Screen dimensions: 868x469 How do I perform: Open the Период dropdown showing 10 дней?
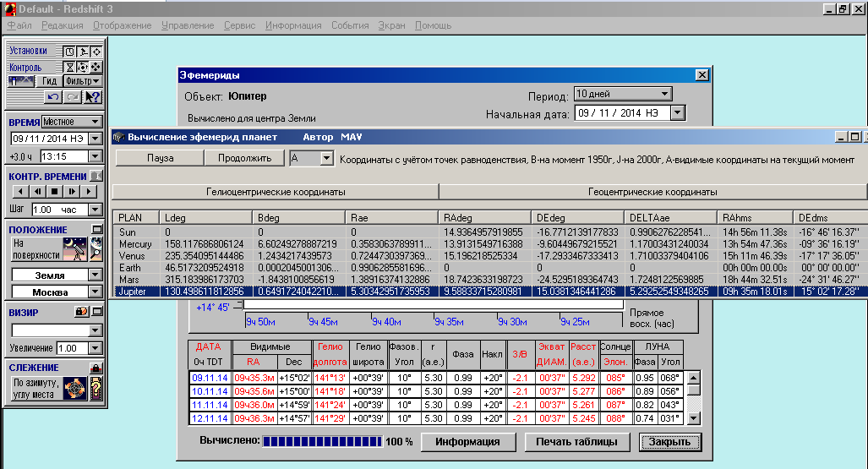(x=623, y=94)
